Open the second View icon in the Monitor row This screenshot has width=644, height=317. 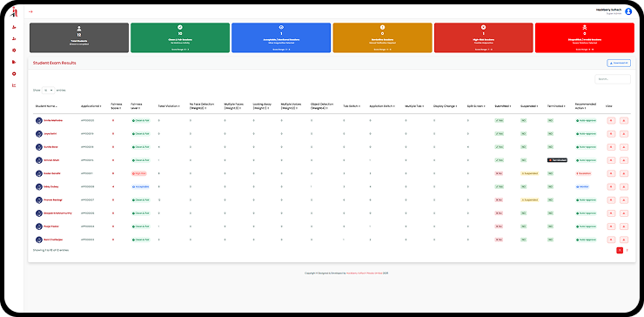click(624, 186)
